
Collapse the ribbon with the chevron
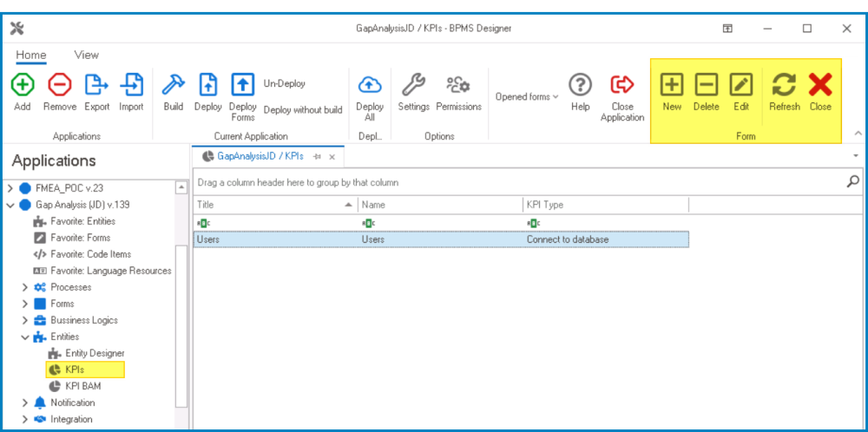point(858,134)
